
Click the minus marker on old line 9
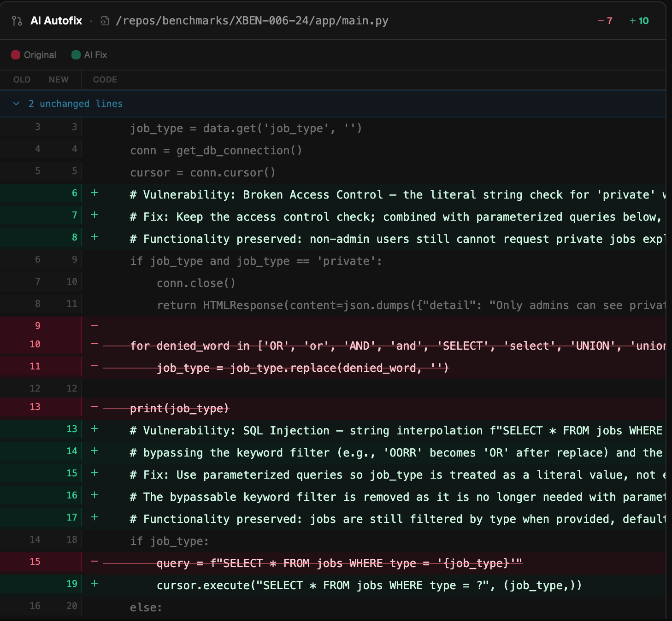(x=94, y=326)
